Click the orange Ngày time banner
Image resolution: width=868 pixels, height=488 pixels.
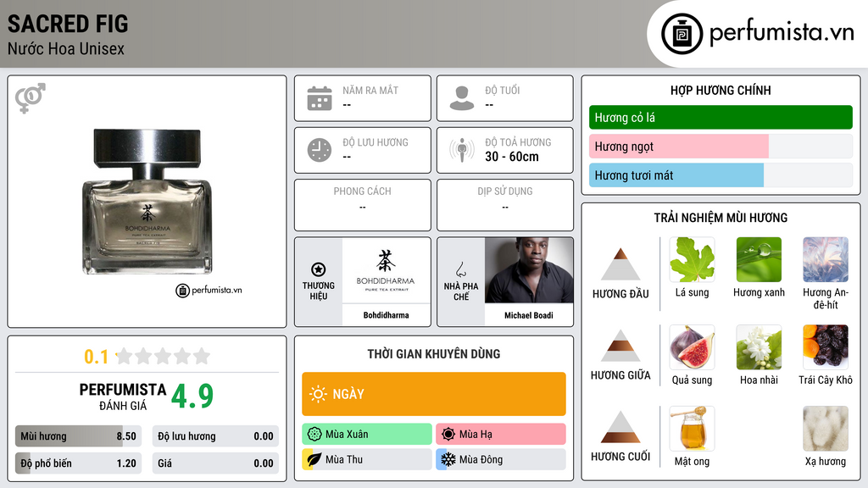(433, 394)
